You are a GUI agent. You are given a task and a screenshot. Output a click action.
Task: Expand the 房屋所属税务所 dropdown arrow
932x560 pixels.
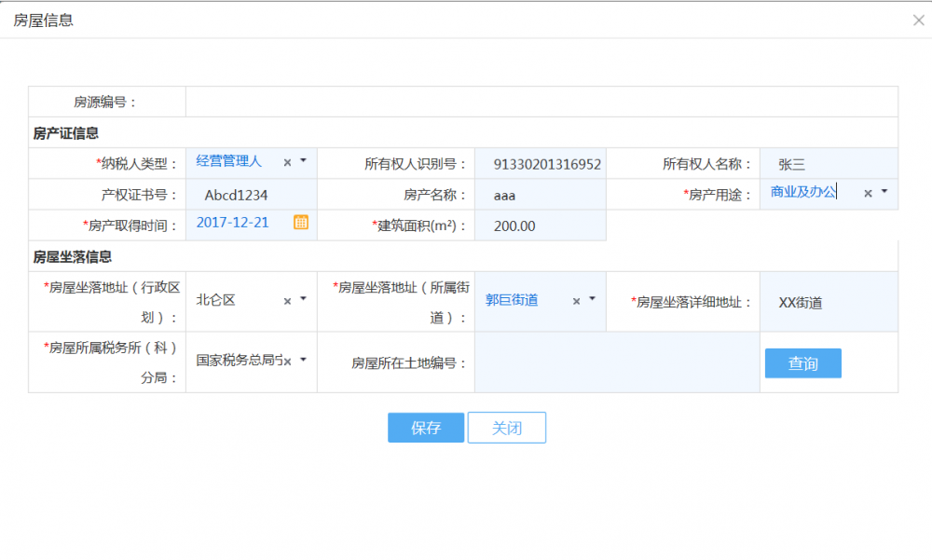303,360
